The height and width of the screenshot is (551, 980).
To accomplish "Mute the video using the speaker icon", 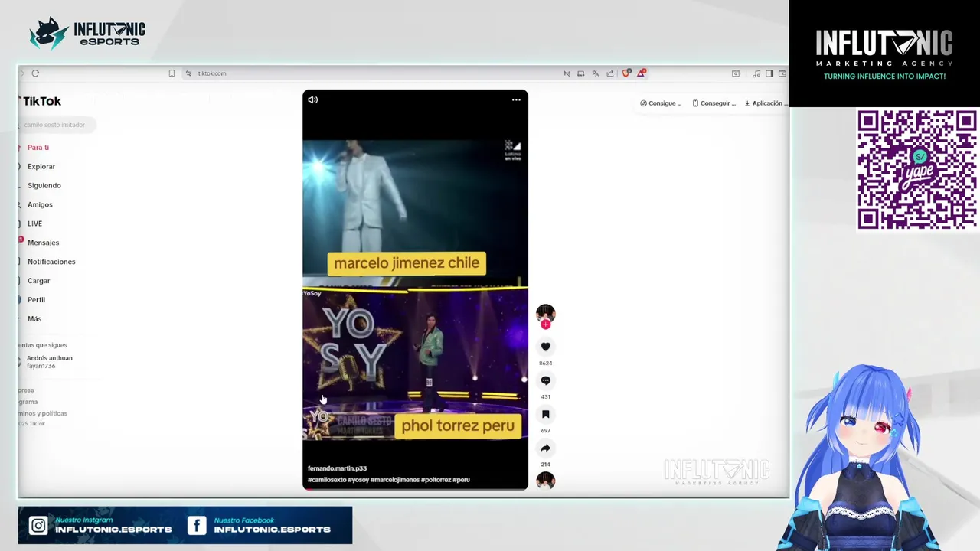I will [312, 99].
